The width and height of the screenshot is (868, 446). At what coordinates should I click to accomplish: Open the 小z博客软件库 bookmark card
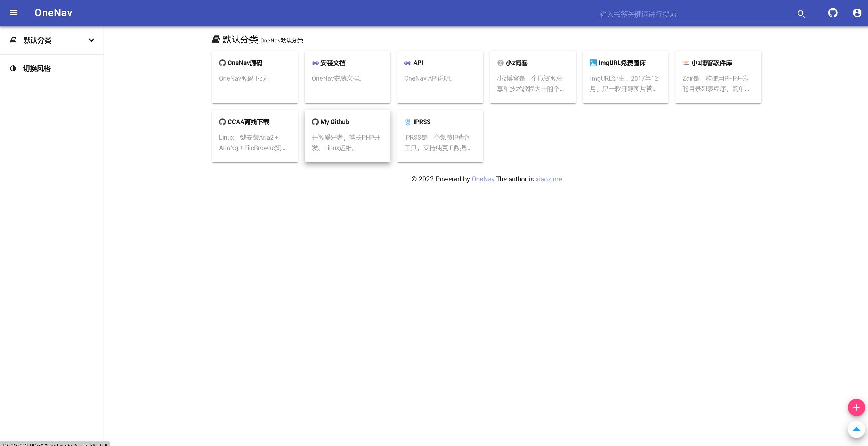[718, 77]
